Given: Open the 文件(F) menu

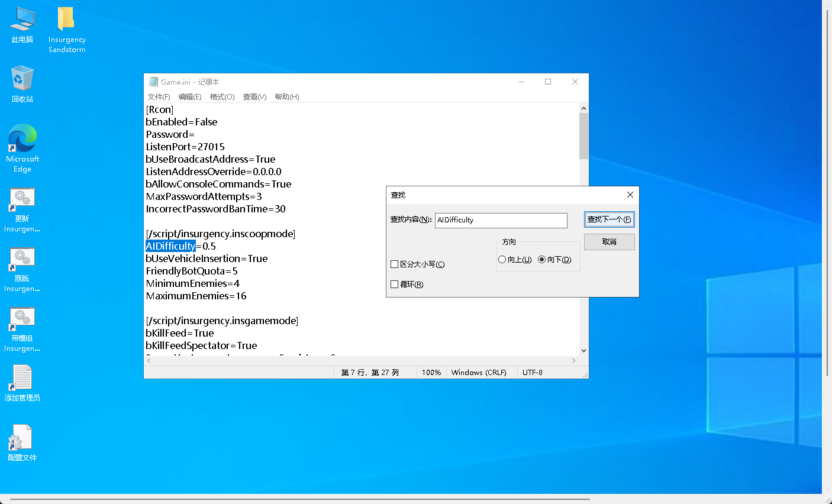Looking at the screenshot, I should pyautogui.click(x=159, y=97).
